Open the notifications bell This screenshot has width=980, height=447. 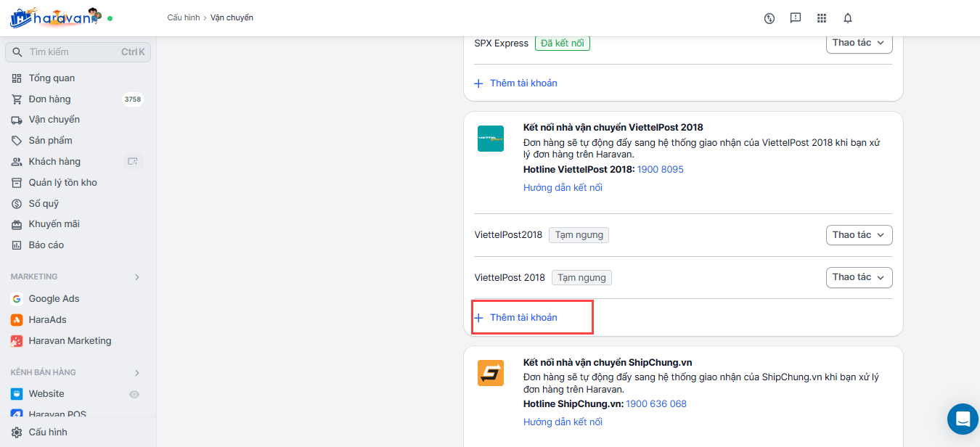pos(848,18)
